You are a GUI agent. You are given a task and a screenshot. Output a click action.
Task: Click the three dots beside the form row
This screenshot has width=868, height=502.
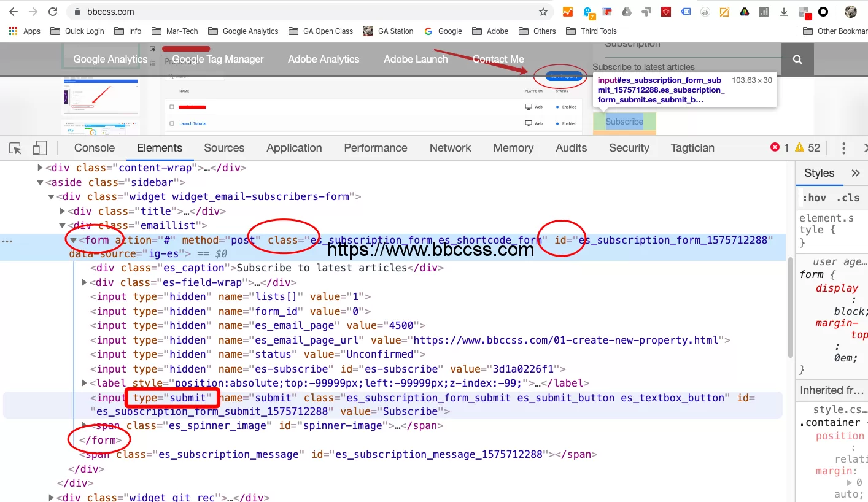pos(7,241)
